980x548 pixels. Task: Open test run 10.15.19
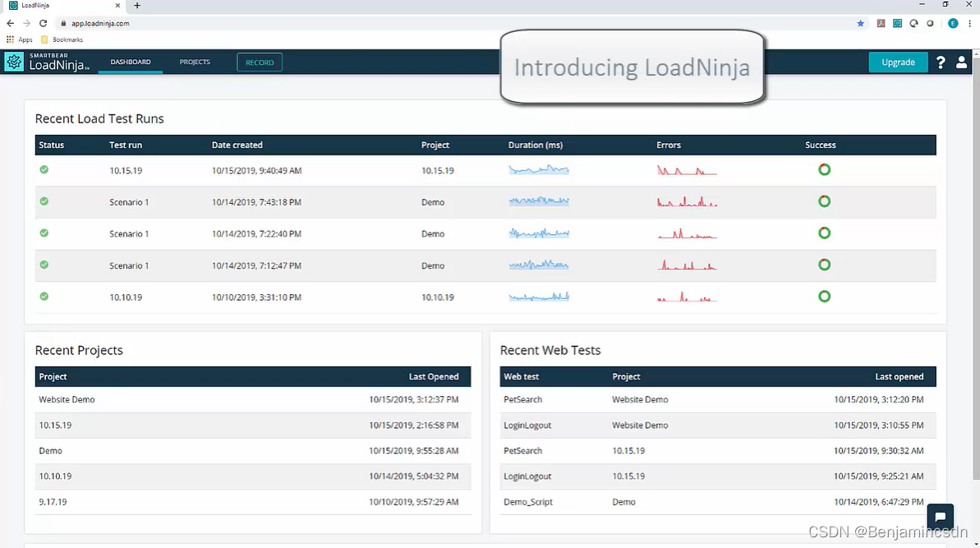126,171
